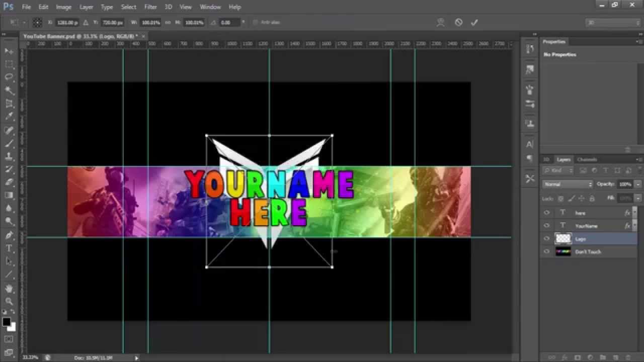Switch to the Channels tab

point(587,159)
